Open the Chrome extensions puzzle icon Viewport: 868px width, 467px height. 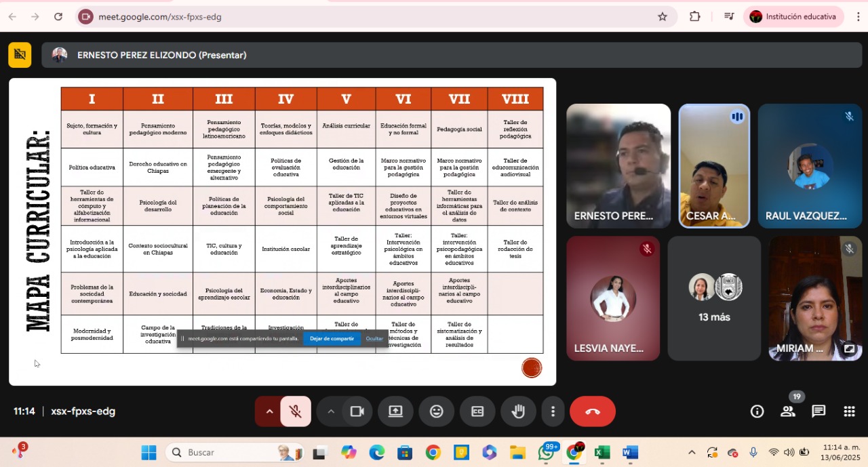point(695,17)
